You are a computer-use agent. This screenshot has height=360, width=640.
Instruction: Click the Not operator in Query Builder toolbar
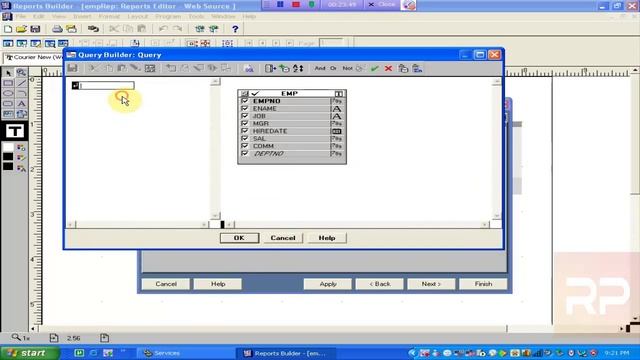347,69
